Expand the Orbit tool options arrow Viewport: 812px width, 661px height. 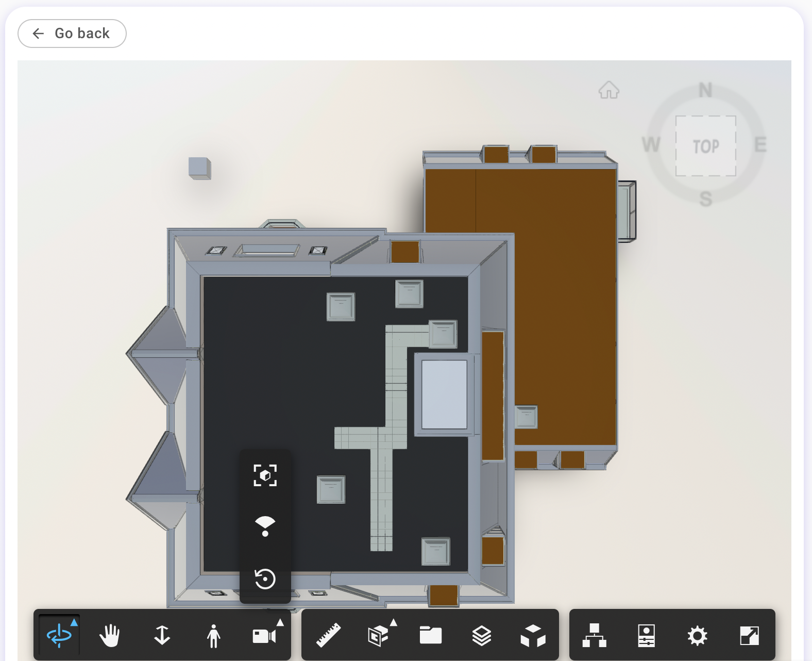(x=74, y=622)
